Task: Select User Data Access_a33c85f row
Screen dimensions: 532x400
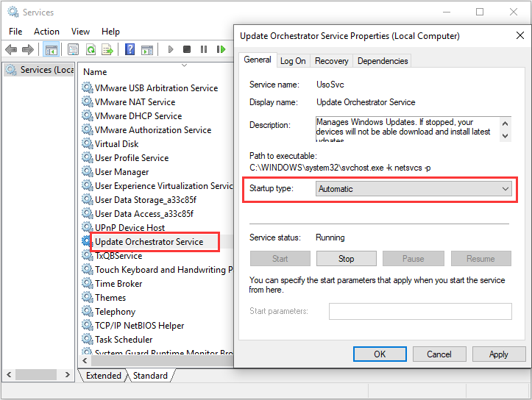Action: tap(144, 214)
